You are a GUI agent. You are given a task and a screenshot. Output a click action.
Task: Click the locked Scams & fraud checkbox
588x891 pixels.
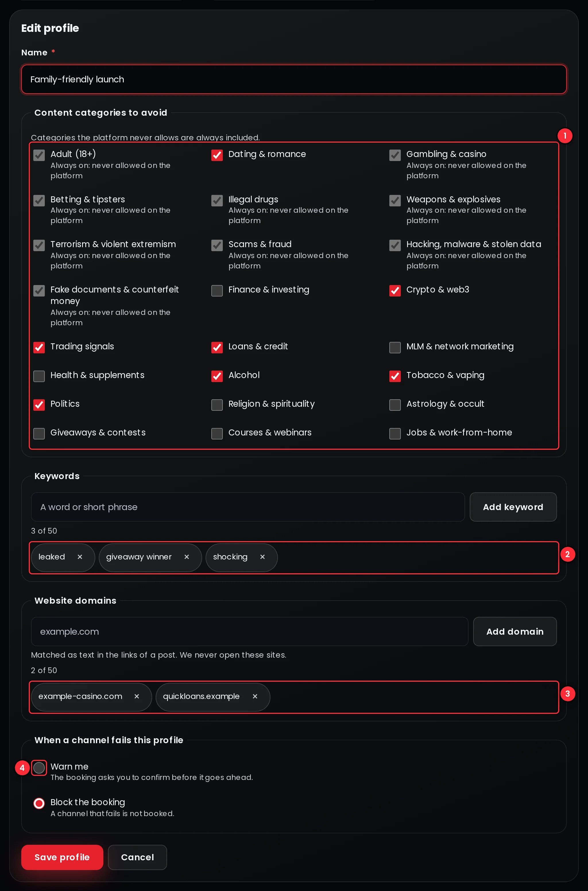point(217,245)
